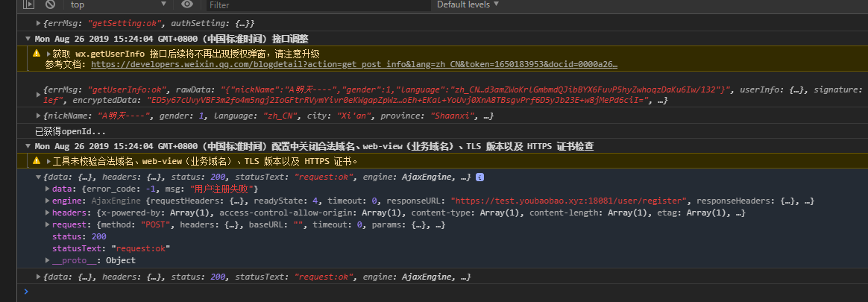Viewport: 868px width, 302px height.
Task: Expand the getSetting:ok object entry
Action: point(38,23)
